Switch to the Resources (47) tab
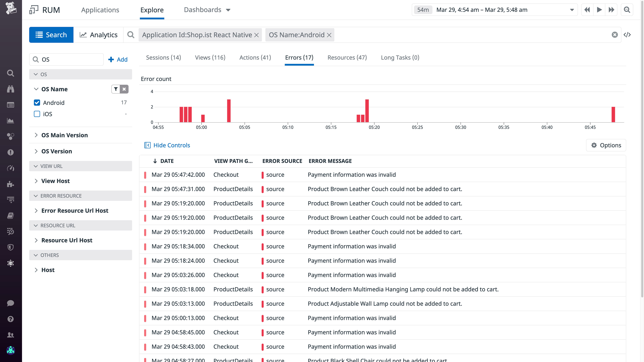644x362 pixels. tap(347, 57)
